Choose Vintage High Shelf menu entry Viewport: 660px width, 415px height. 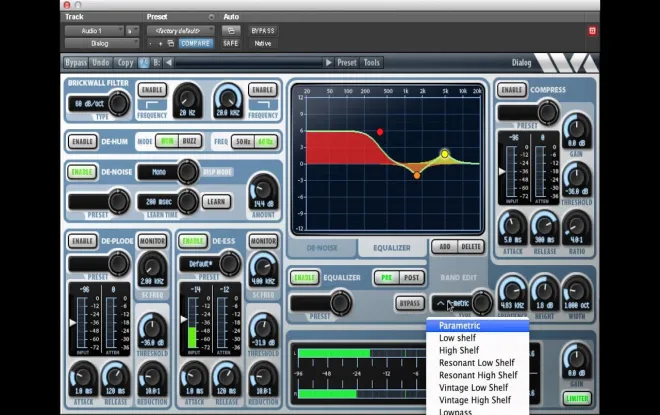[x=478, y=400]
